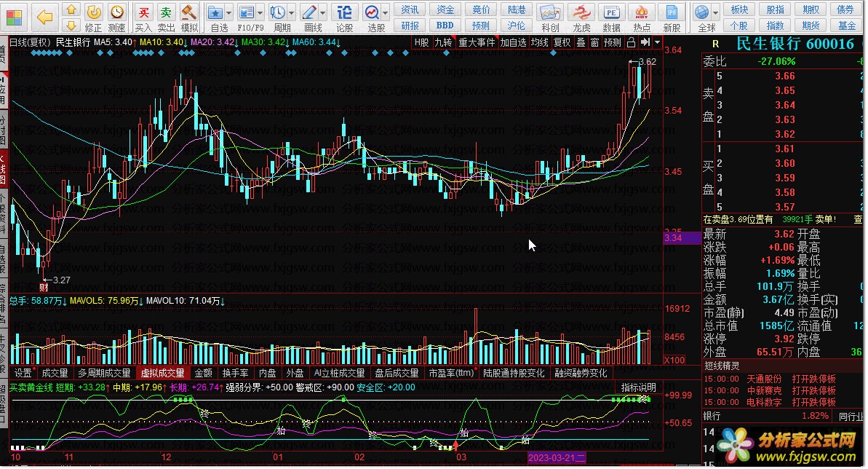Open the chart toolbar overflow dropdown triangle
Image resolution: width=868 pixels, height=469 pixels.
[x=657, y=42]
